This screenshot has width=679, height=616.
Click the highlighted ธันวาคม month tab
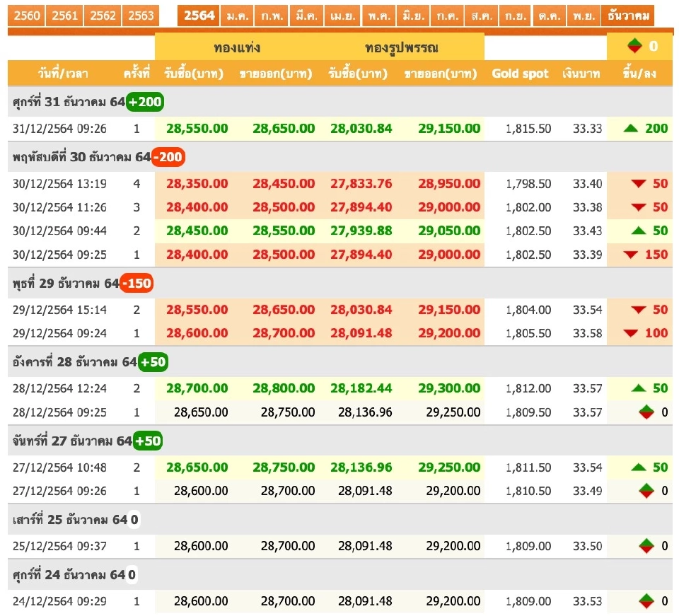627,14
